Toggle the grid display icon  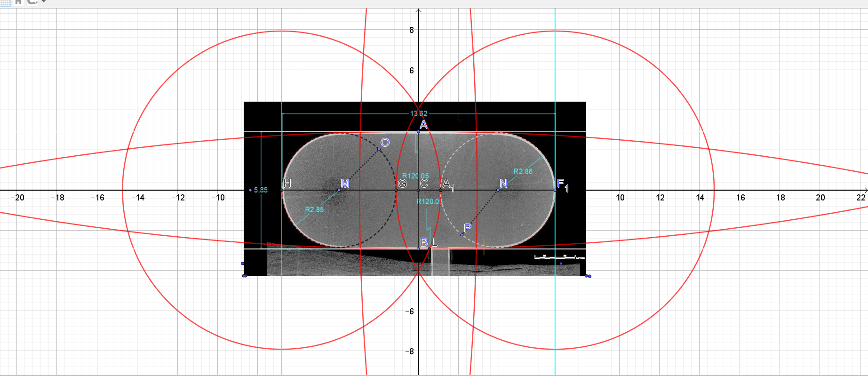point(5,1)
